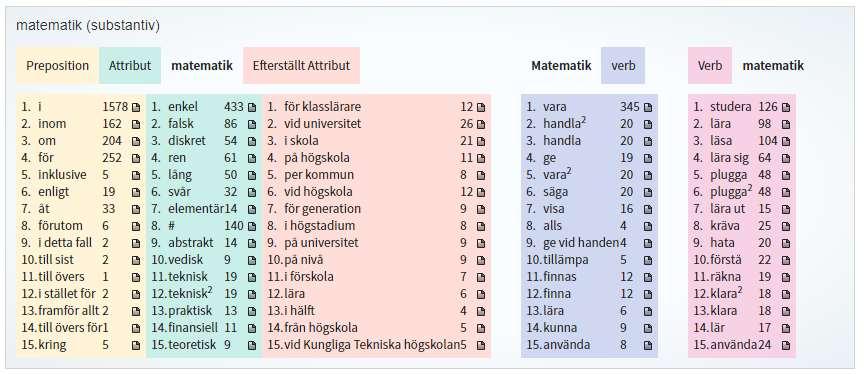Open document icon beside 'enkel' 433
The image size is (864, 374).
252,107
